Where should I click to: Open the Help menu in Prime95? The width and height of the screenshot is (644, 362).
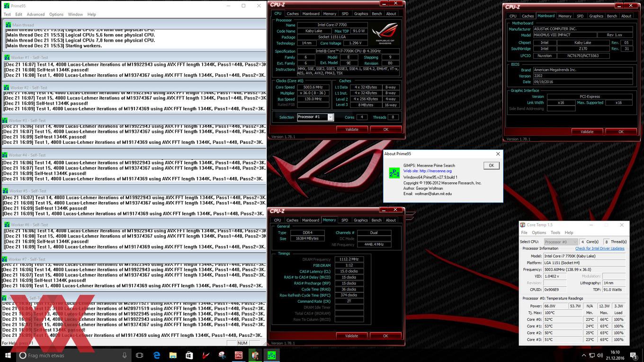[92, 15]
